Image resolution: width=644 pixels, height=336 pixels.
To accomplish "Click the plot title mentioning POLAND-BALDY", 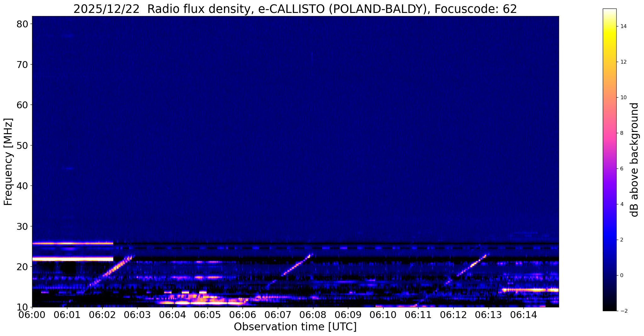I will click(x=295, y=9).
